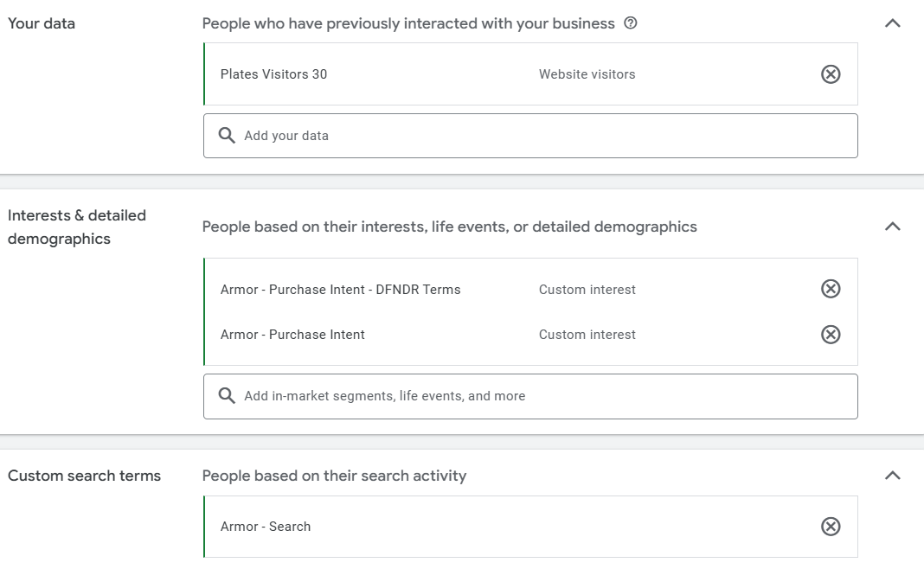Click the Custom search terms label

84,476
